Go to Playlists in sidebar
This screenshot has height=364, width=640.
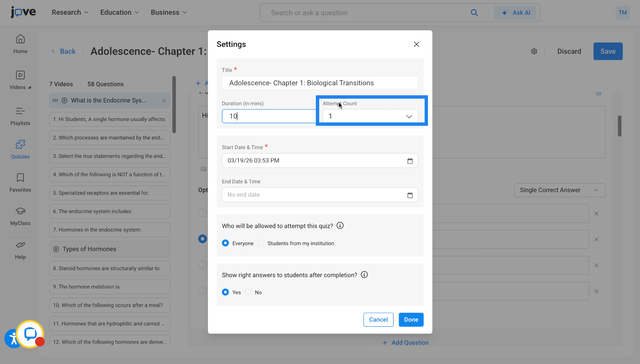[20, 116]
